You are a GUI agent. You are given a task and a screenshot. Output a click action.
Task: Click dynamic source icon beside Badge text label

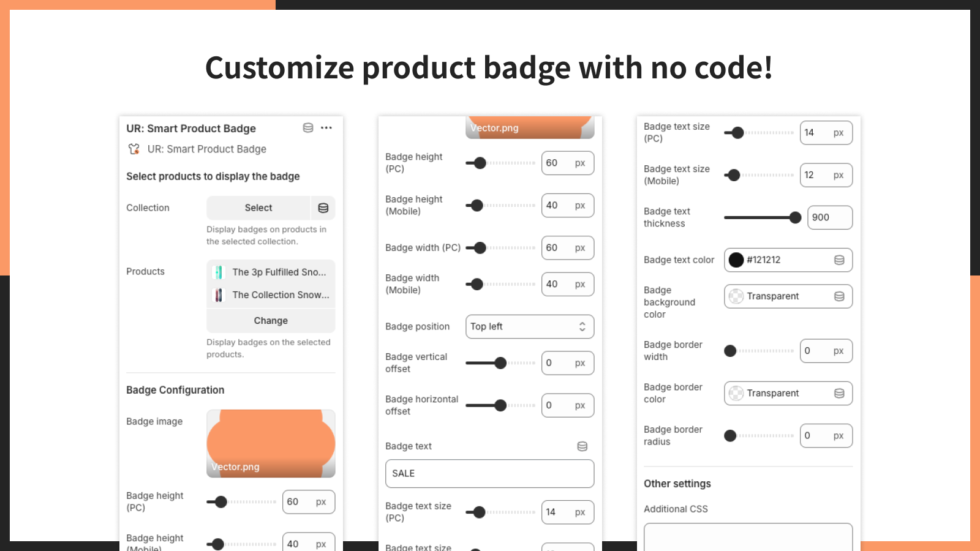click(582, 446)
